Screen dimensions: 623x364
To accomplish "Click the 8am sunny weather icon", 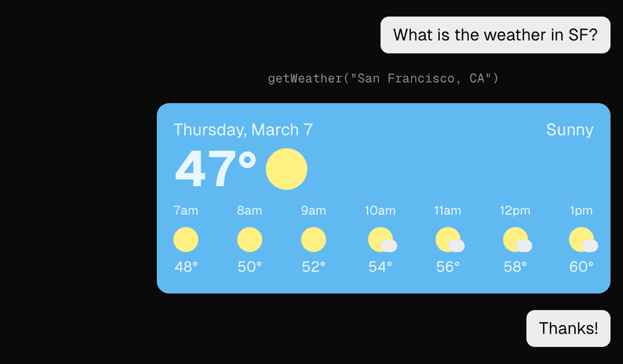I will [249, 239].
